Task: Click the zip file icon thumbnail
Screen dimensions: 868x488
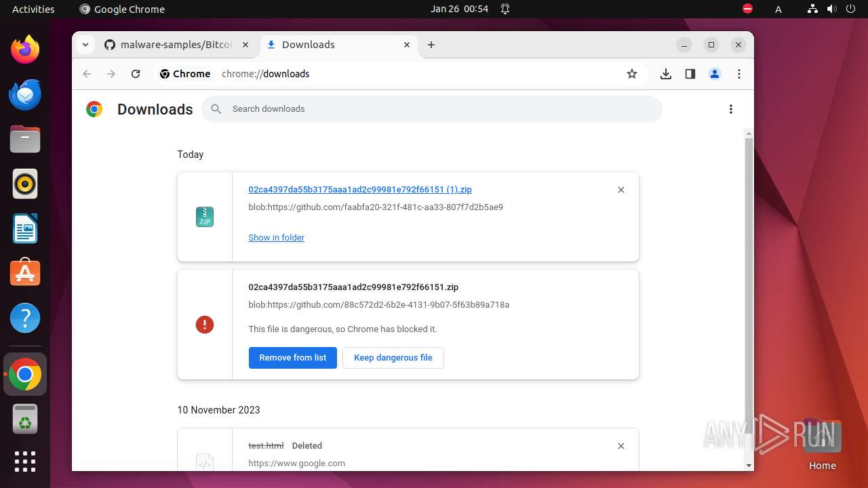Action: [205, 217]
